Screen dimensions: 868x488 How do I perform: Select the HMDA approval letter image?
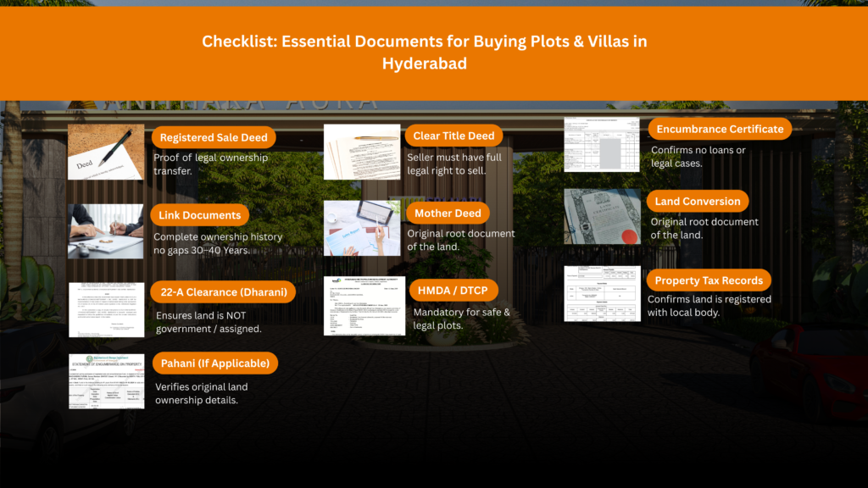point(364,306)
